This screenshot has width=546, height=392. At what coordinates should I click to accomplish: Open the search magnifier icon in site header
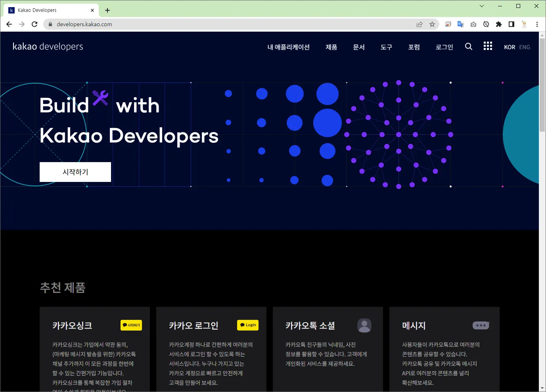click(x=469, y=47)
